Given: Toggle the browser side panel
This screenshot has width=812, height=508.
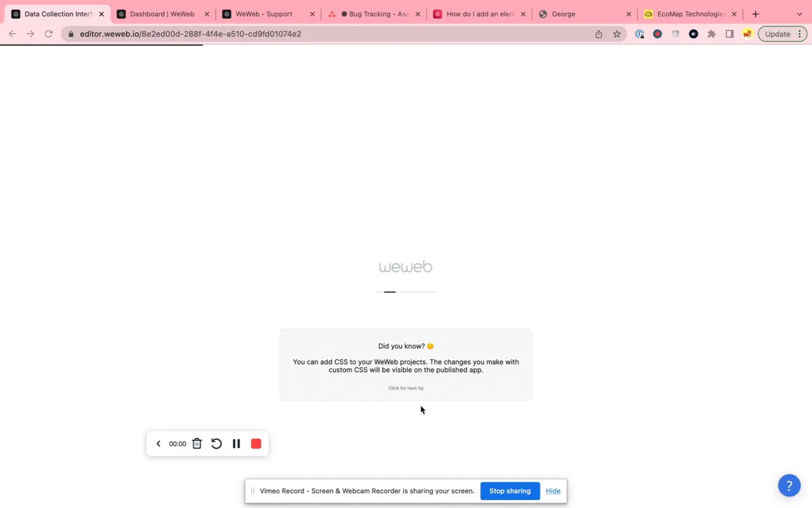Looking at the screenshot, I should [x=729, y=34].
